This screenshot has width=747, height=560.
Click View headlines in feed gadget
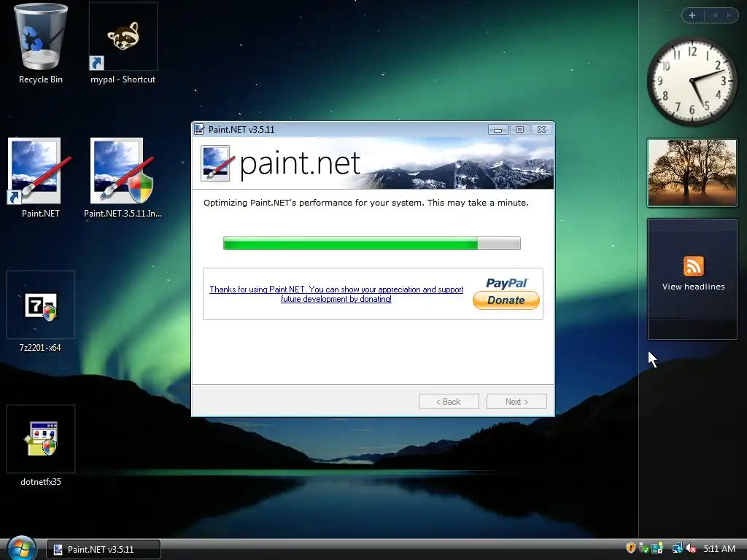[x=693, y=287]
